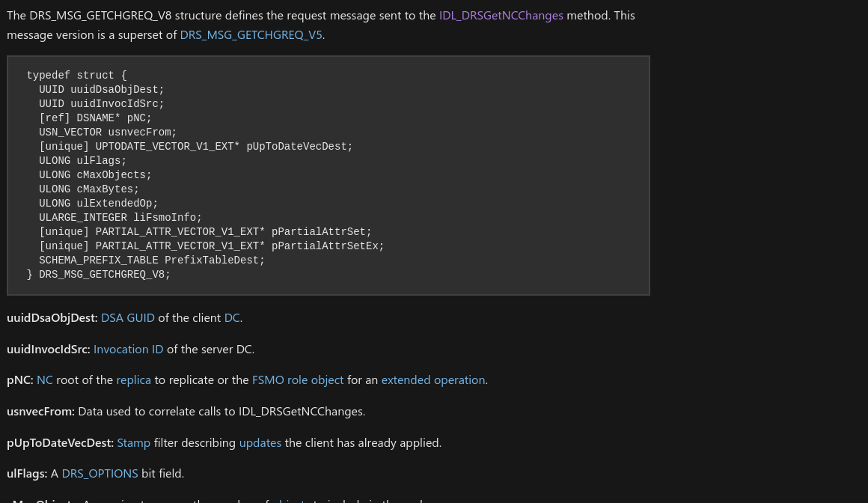Follow the DRS_OPTIONS link

(100, 474)
